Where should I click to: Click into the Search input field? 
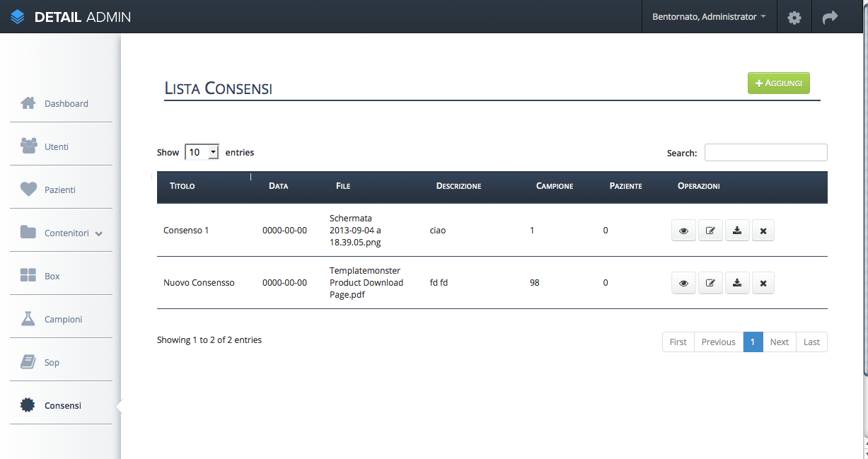[x=765, y=153]
